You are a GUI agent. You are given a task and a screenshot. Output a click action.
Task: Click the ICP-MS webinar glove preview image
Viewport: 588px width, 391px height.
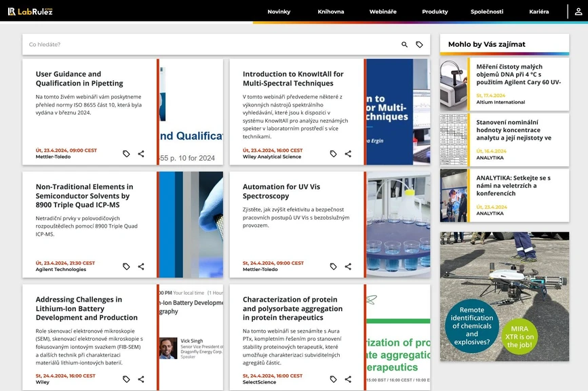[x=191, y=225]
